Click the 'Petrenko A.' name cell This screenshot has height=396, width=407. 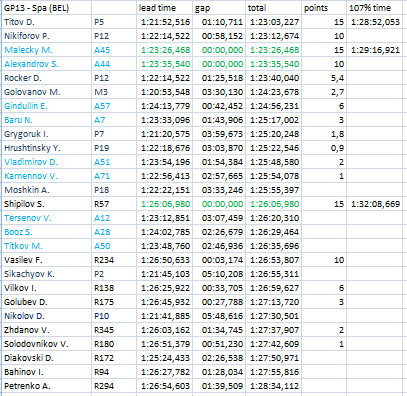46,386
